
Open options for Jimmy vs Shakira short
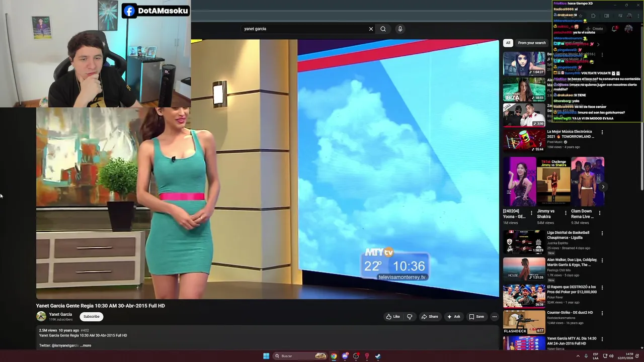coord(566,213)
